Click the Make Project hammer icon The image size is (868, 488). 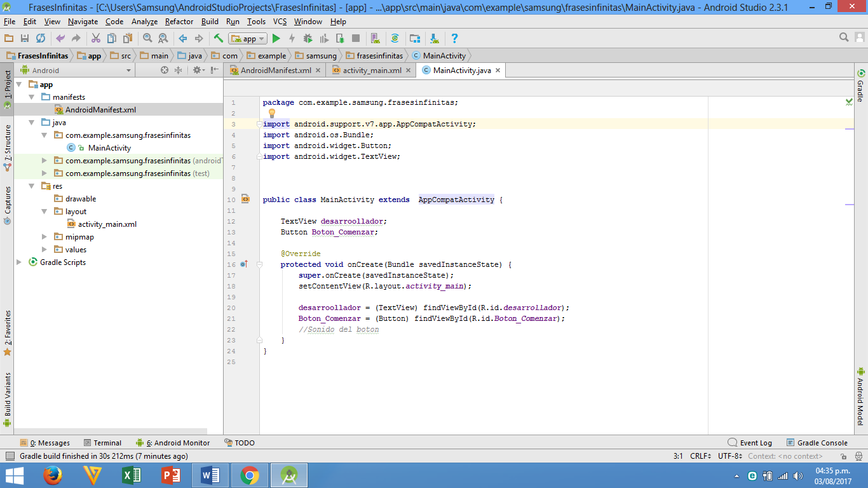[219, 39]
